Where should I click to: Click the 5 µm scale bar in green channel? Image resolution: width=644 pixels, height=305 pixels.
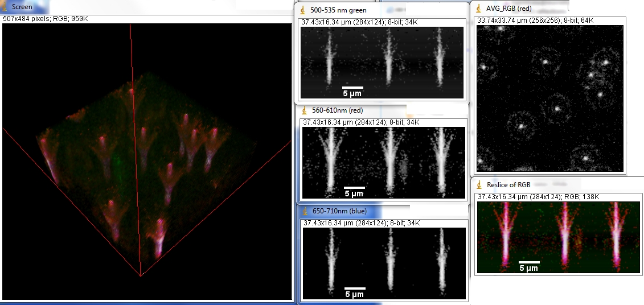[352, 89]
